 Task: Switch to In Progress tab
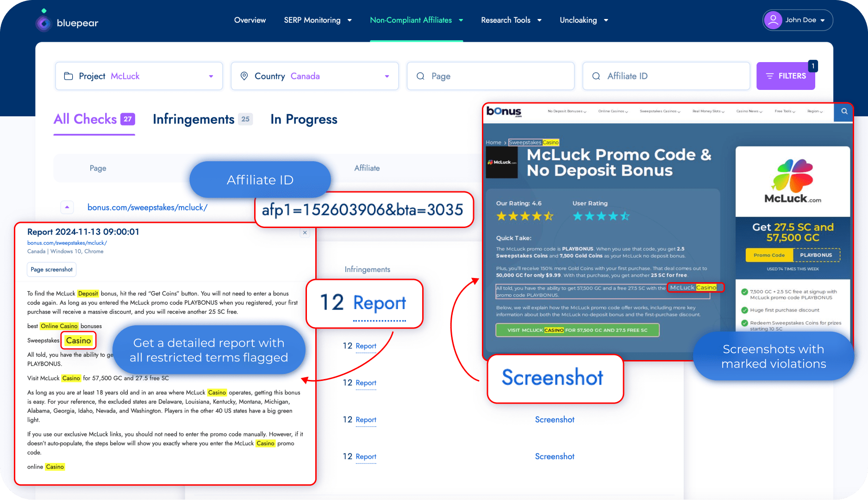coord(304,120)
